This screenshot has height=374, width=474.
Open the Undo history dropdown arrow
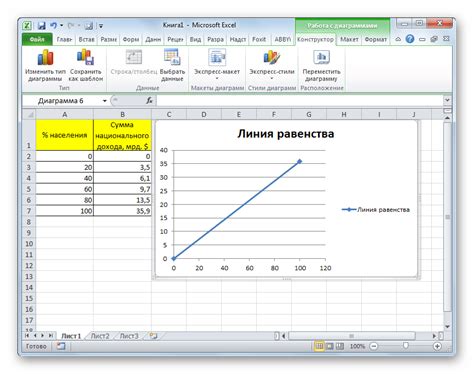62,25
